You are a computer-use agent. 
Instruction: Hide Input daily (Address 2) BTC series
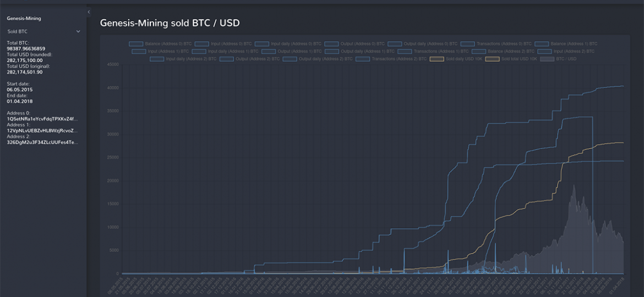(x=183, y=59)
